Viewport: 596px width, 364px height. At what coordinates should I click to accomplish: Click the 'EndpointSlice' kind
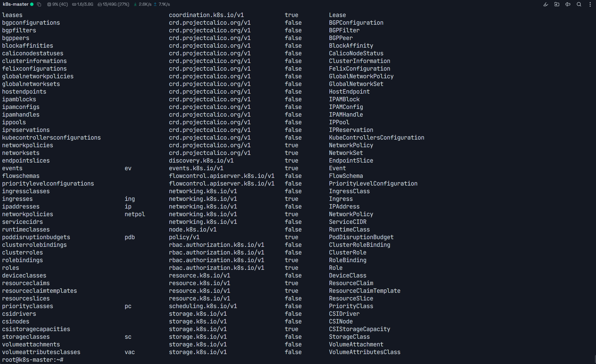click(x=351, y=161)
